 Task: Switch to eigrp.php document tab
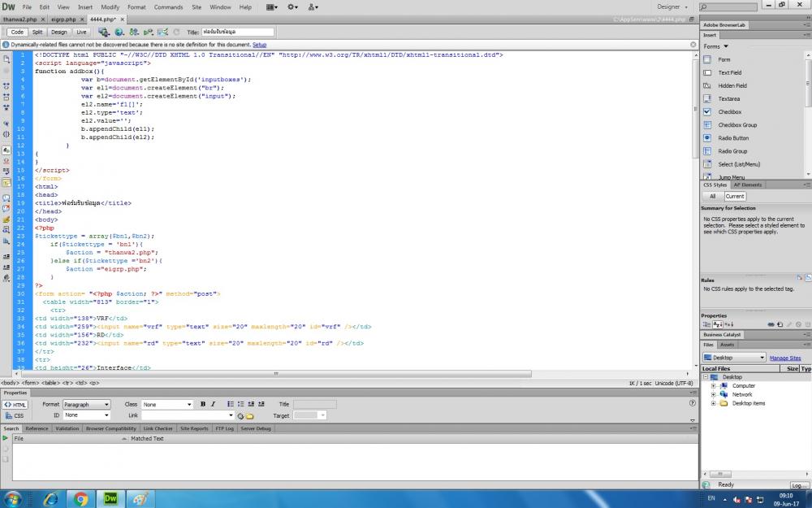(63, 20)
